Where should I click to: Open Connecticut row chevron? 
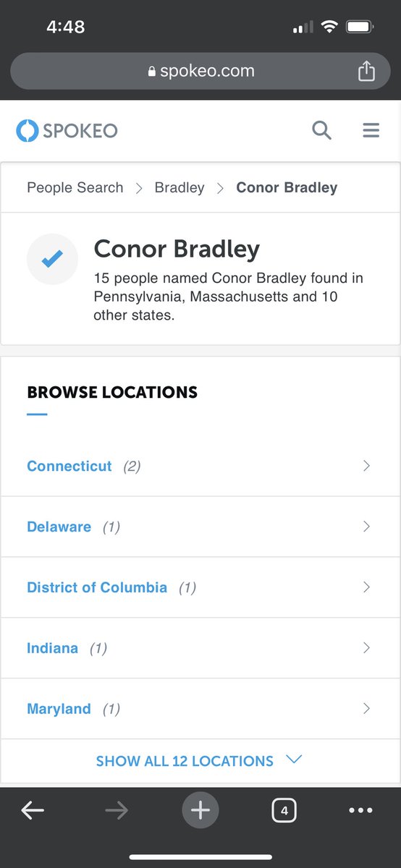366,466
